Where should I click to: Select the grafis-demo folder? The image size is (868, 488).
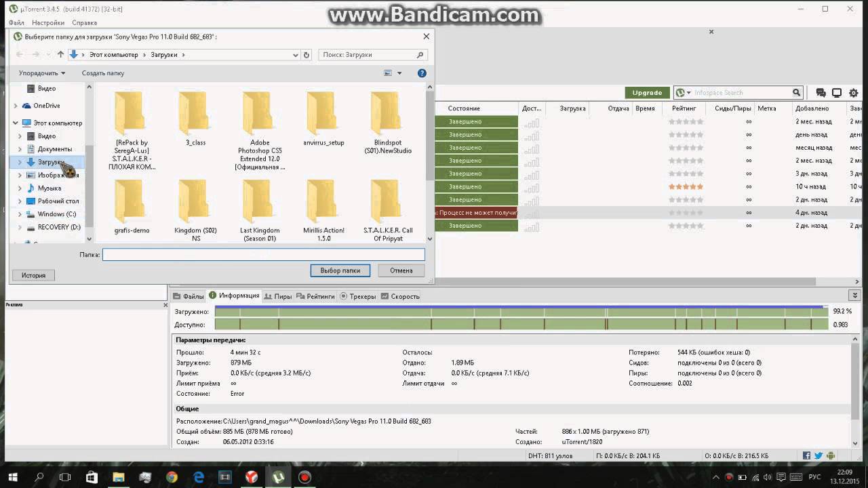(132, 207)
